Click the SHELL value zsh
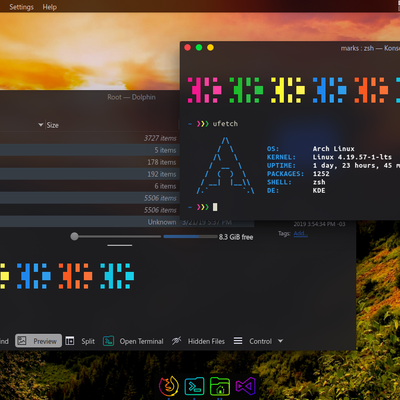The height and width of the screenshot is (400, 400). 319,182
